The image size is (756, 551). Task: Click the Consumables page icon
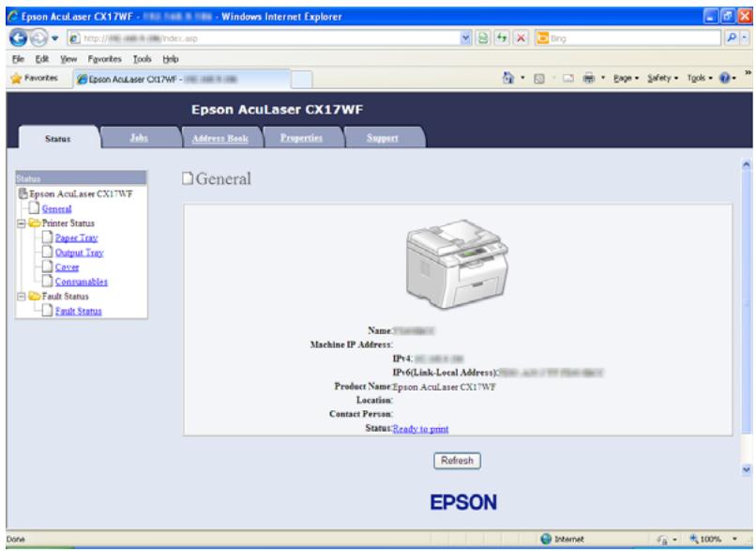click(47, 281)
